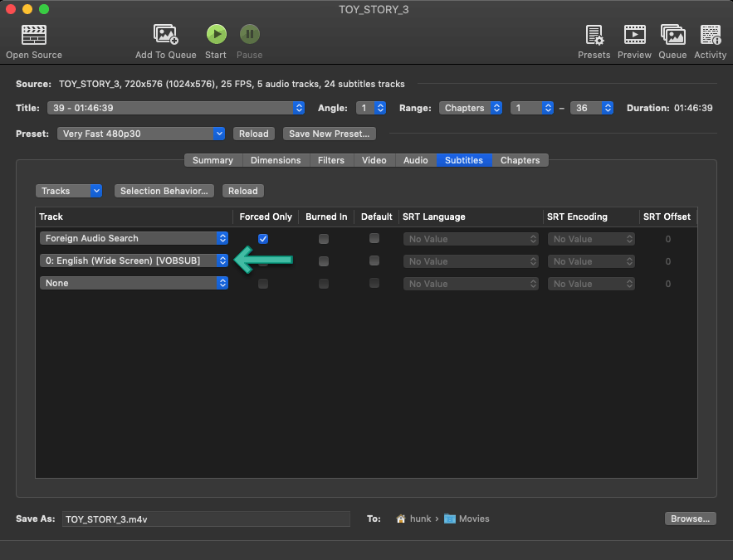Click the SRT Encoding column header
Image resolution: width=733 pixels, height=560 pixels.
point(591,217)
